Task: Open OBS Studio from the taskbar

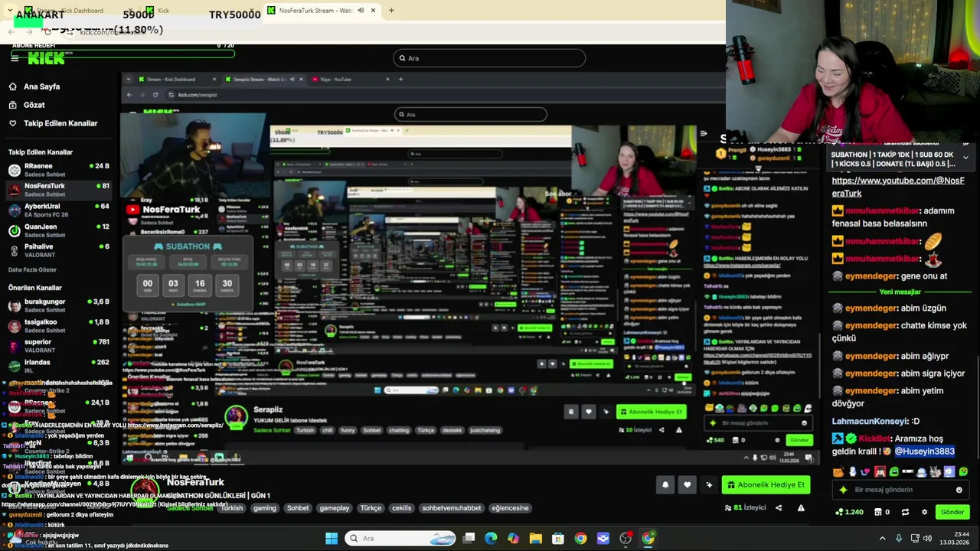Action: point(626,539)
